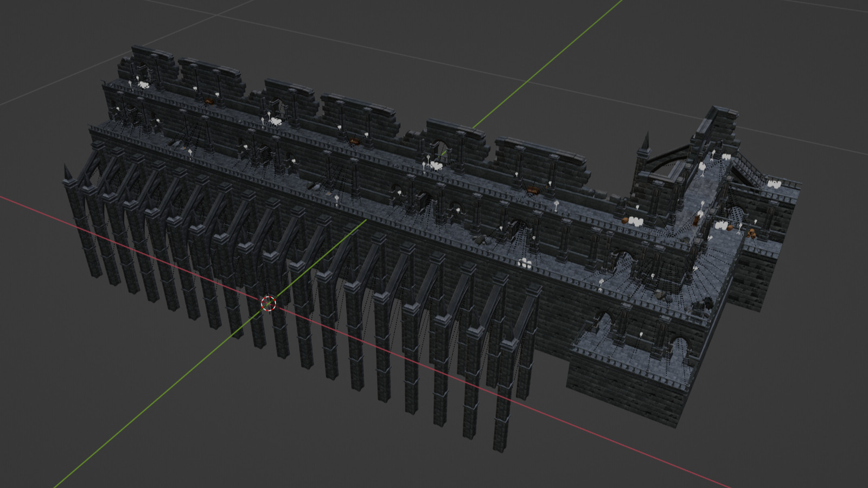The width and height of the screenshot is (868, 488).
Task: Select the brown barrel on the right platform
Action: [x=752, y=233]
